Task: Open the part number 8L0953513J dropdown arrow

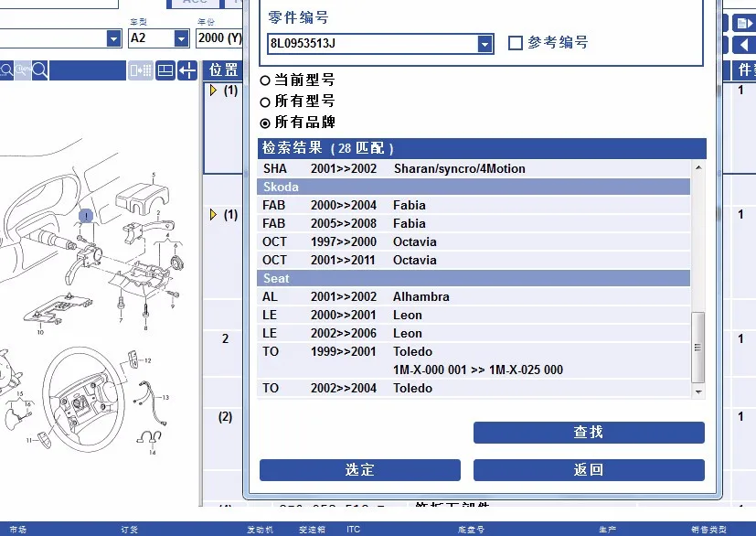Action: point(484,44)
